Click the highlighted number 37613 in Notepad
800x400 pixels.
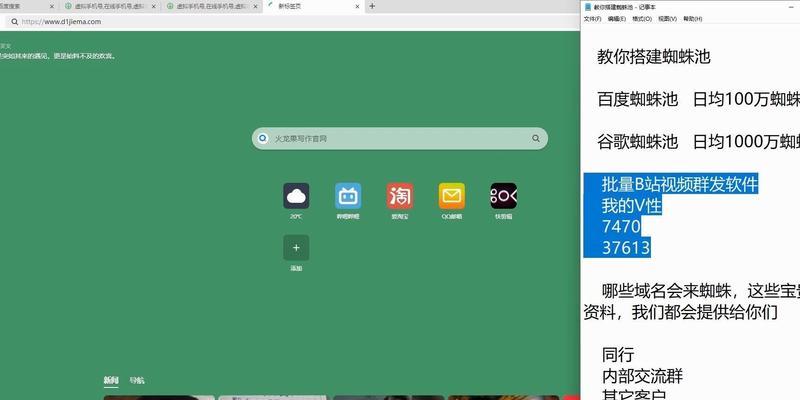(x=626, y=248)
